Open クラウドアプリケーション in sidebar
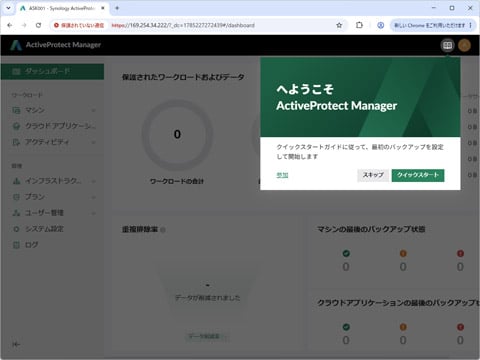 [52, 126]
